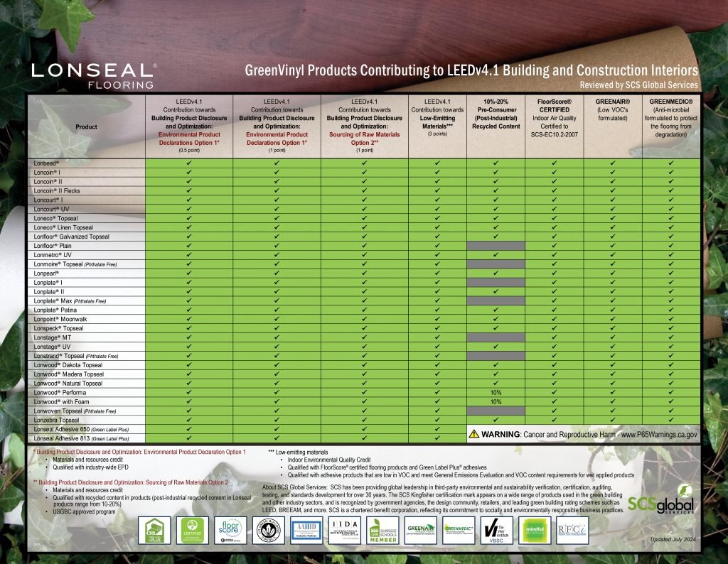Image resolution: width=728 pixels, height=564 pixels.
Task: Click the '*** Low-emitting materials' footnote heading
Action: click(298, 452)
